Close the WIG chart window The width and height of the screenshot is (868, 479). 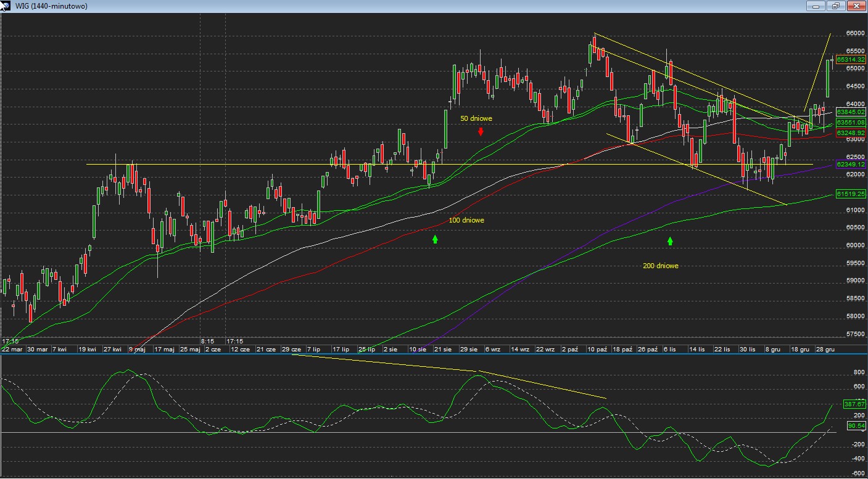click(856, 6)
